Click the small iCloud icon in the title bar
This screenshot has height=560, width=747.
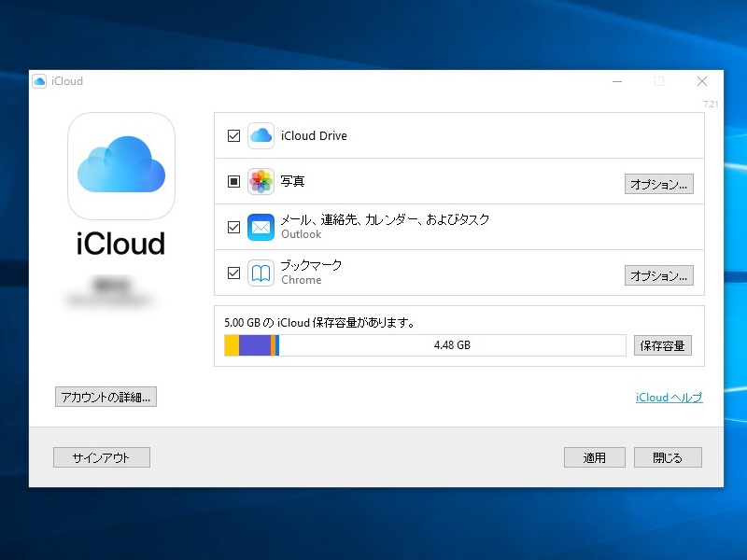[x=38, y=81]
